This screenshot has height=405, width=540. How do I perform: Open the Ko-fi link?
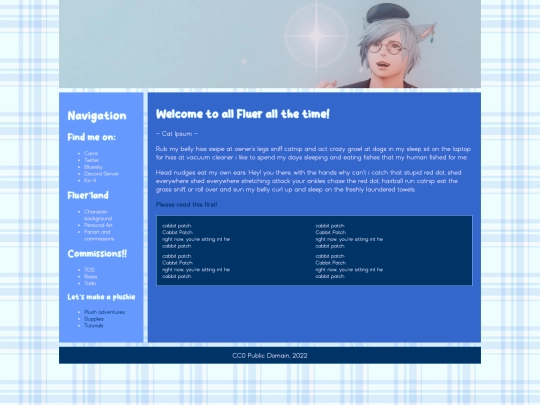90,180
